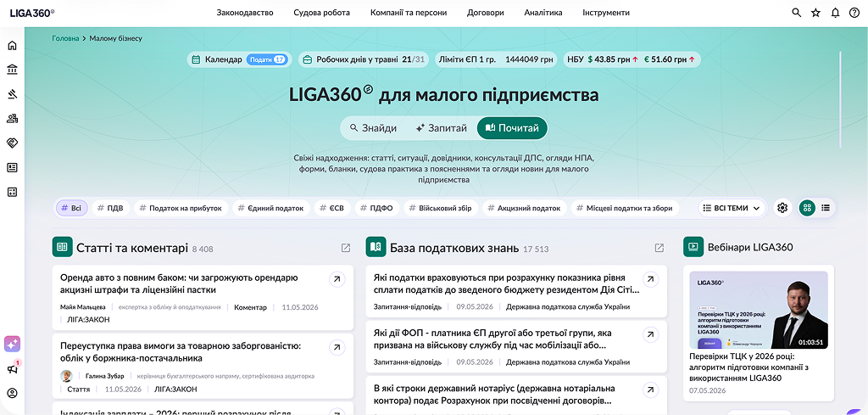Viewport: 868px width, 415px height.
Task: Filter by ПДФО tag
Action: pyautogui.click(x=377, y=208)
